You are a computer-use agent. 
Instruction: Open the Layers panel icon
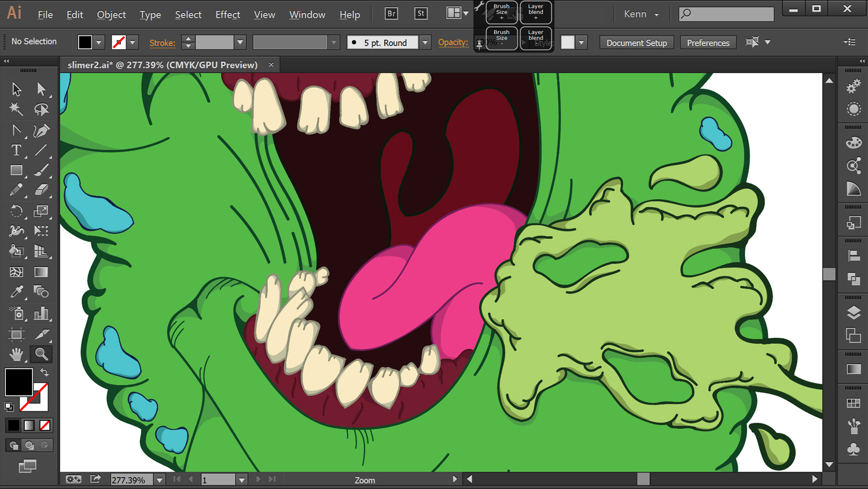pos(854,313)
